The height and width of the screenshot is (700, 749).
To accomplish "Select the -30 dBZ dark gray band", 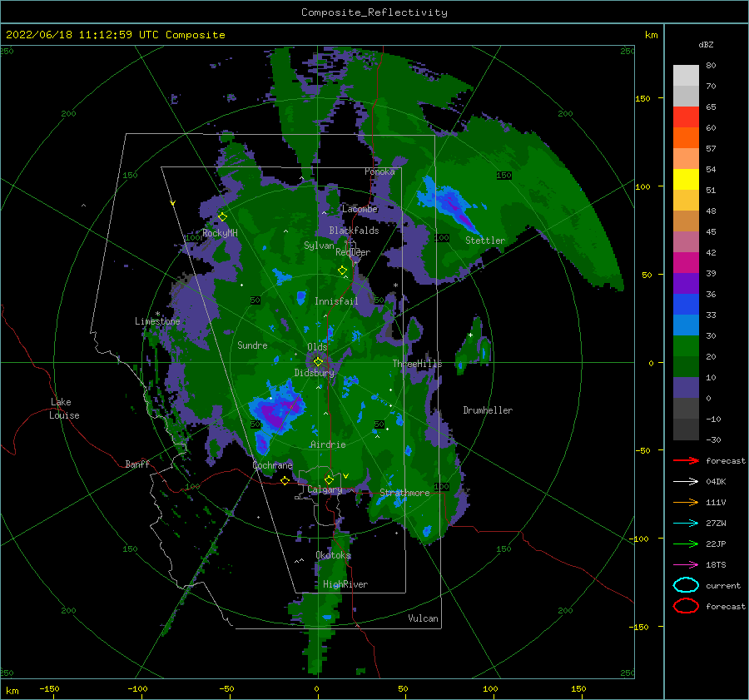I will [x=686, y=429].
